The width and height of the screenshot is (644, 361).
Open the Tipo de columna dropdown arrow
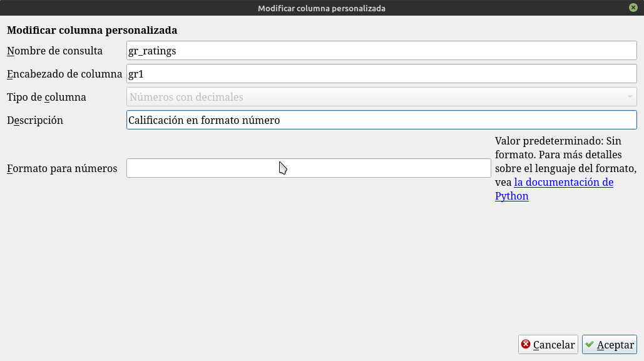[629, 97]
